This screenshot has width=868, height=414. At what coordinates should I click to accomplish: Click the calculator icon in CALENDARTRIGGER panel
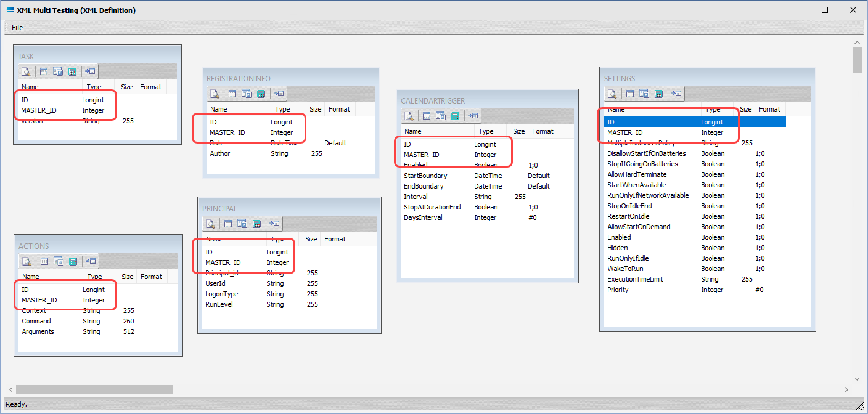point(456,116)
